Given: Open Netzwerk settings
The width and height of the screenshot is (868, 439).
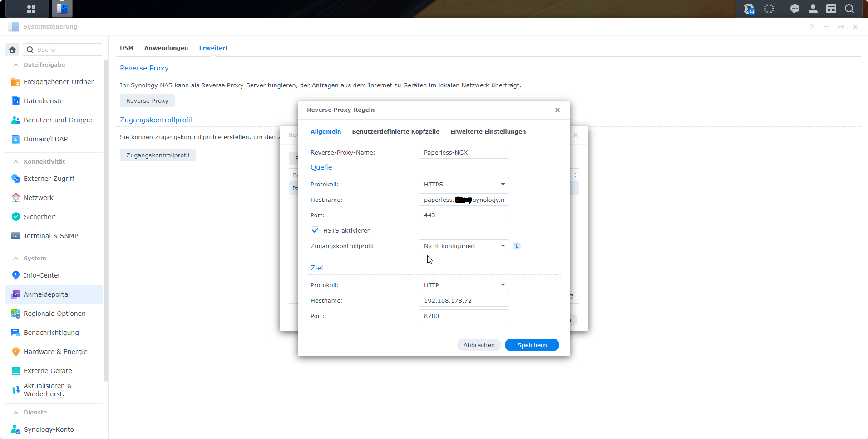Looking at the screenshot, I should tap(54, 198).
